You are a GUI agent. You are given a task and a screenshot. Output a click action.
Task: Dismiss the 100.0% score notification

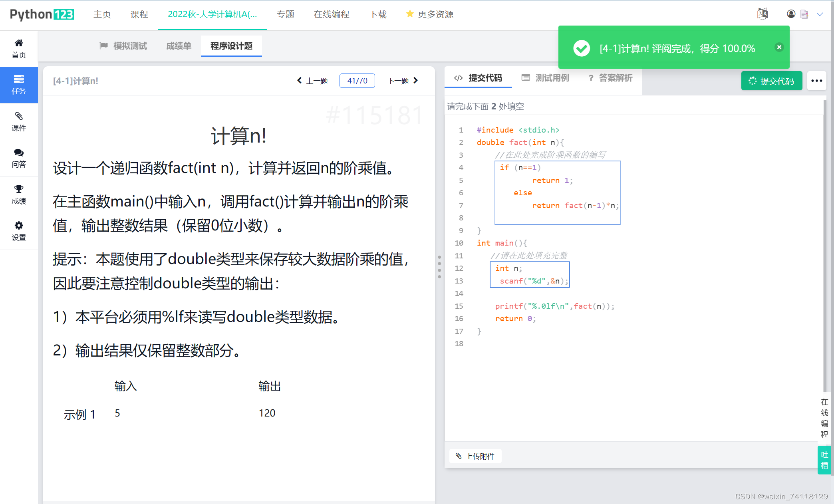point(779,47)
